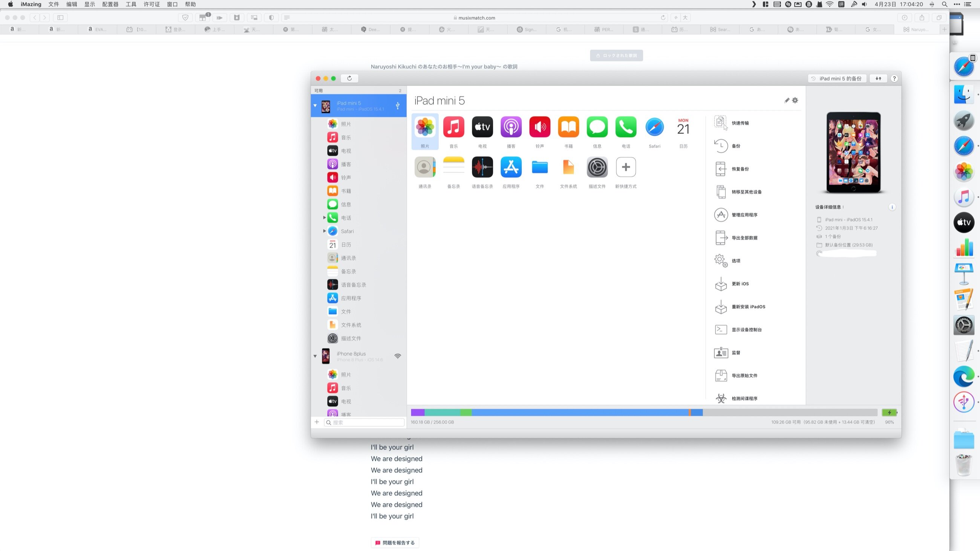Click 显示设备控制台 action
980x551 pixels.
[x=738, y=330]
